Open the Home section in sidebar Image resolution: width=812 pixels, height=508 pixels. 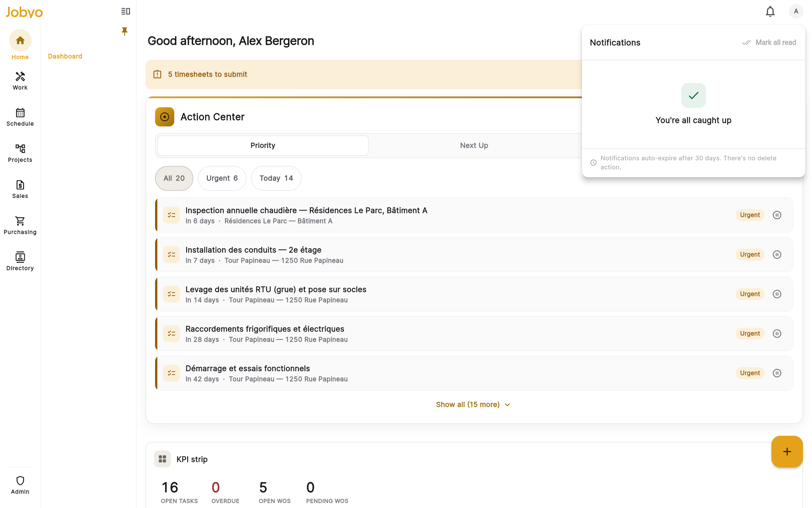click(x=20, y=45)
